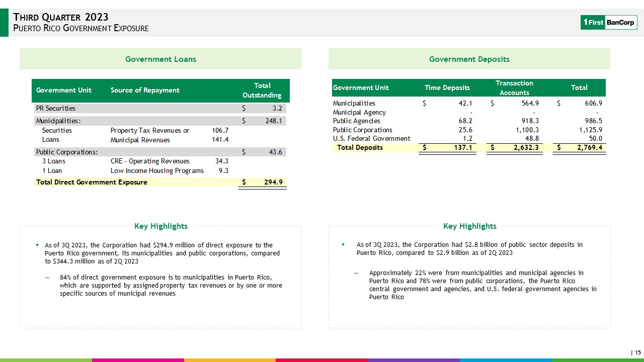The width and height of the screenshot is (644, 362).
Task: Click the magenta segment of bottom color bar
Action: (x=138, y=360)
